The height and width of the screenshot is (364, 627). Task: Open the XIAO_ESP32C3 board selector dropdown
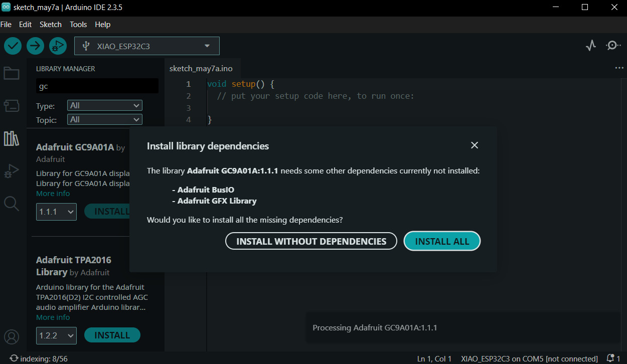(147, 46)
